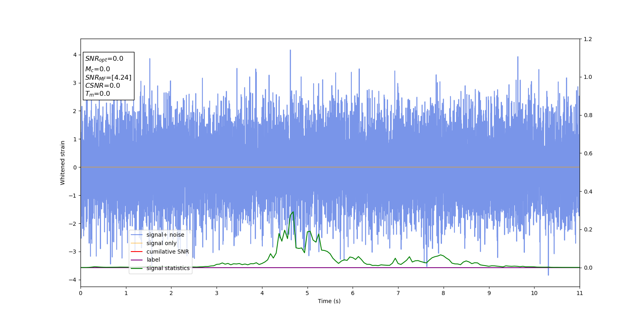Click the CSNR=0.0 annotation text

click(103, 85)
